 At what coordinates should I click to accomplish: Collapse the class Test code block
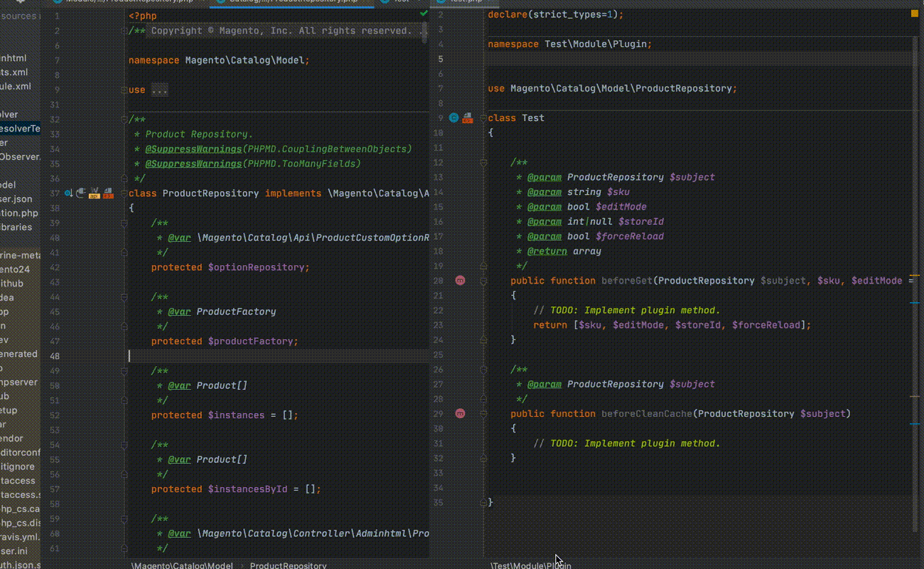[x=483, y=118]
